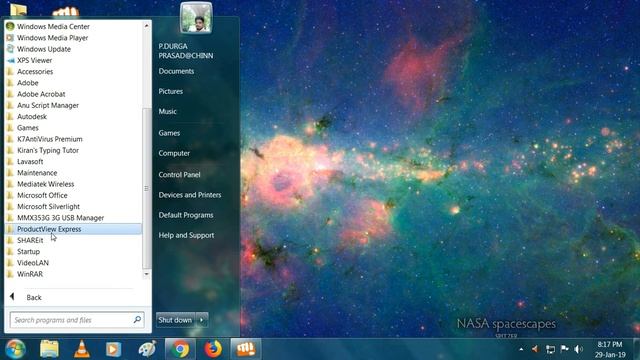
Task: Open the user account picture
Action: pos(196,18)
